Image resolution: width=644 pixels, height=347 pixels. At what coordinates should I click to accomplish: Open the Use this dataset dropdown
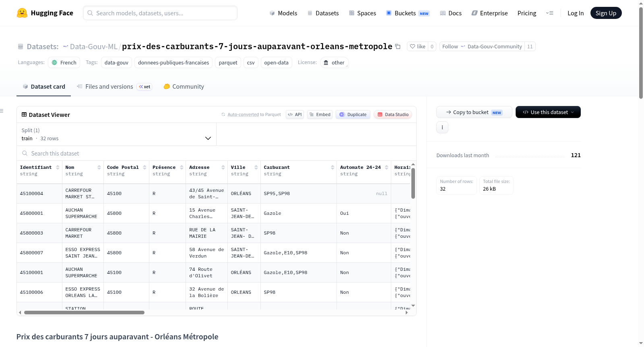tap(548, 112)
